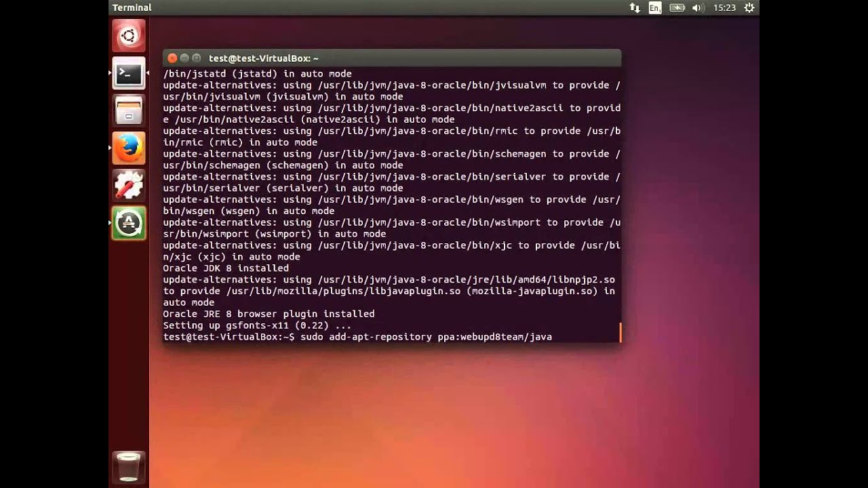Click the line 'Oracle JDK 8 installed'

pyautogui.click(x=226, y=268)
